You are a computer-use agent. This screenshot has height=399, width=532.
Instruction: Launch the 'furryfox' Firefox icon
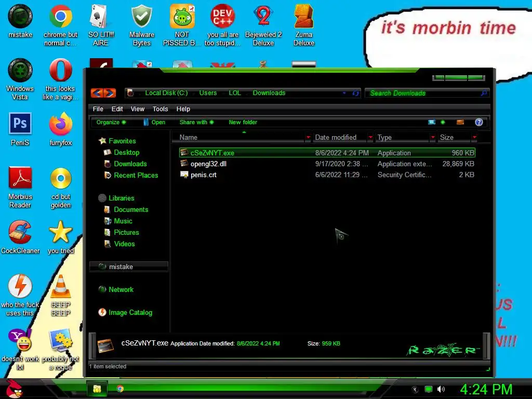(x=60, y=129)
